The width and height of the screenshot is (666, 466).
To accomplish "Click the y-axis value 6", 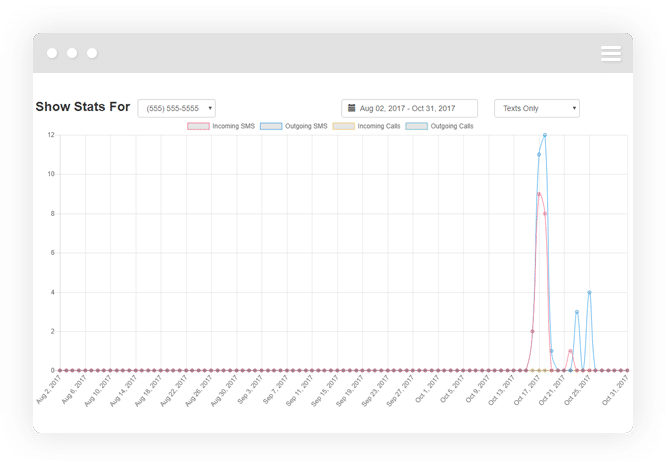I will click(x=53, y=253).
